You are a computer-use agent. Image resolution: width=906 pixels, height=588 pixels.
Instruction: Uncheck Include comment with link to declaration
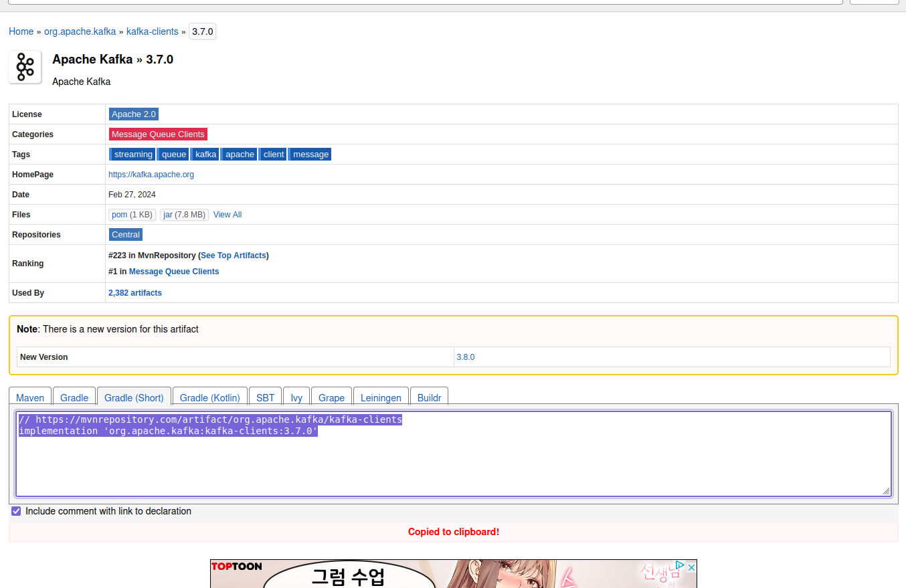(x=16, y=511)
